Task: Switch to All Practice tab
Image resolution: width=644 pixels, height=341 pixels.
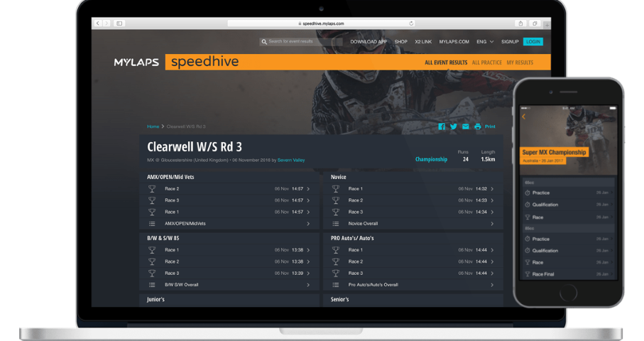Action: click(x=486, y=63)
